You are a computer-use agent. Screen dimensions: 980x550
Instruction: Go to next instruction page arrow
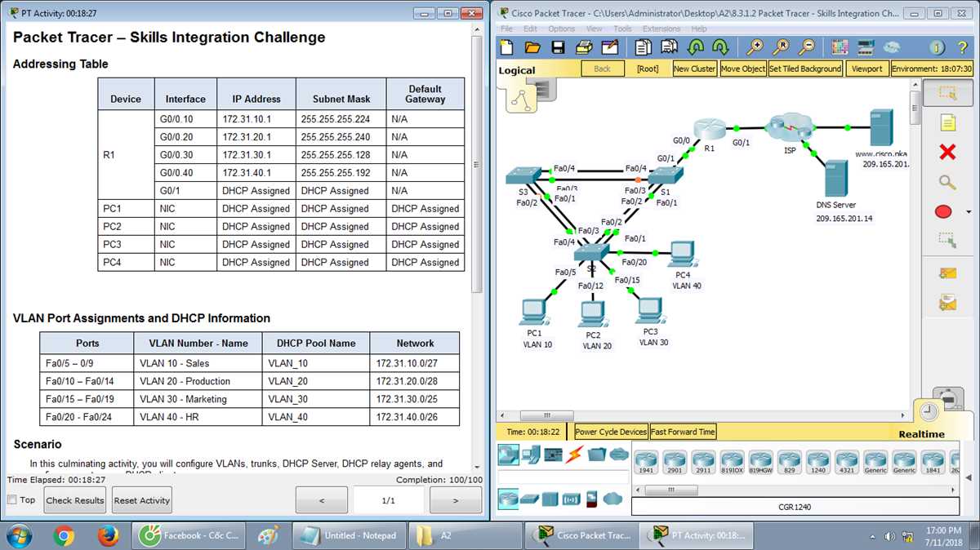pyautogui.click(x=455, y=500)
